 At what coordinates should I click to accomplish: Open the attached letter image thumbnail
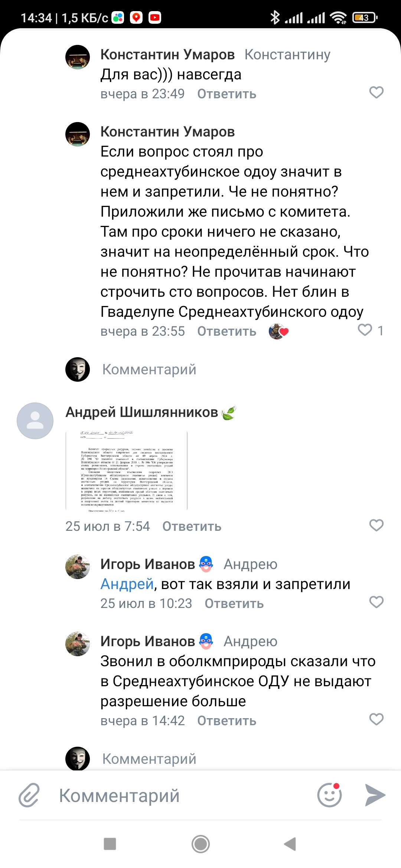[x=127, y=471]
